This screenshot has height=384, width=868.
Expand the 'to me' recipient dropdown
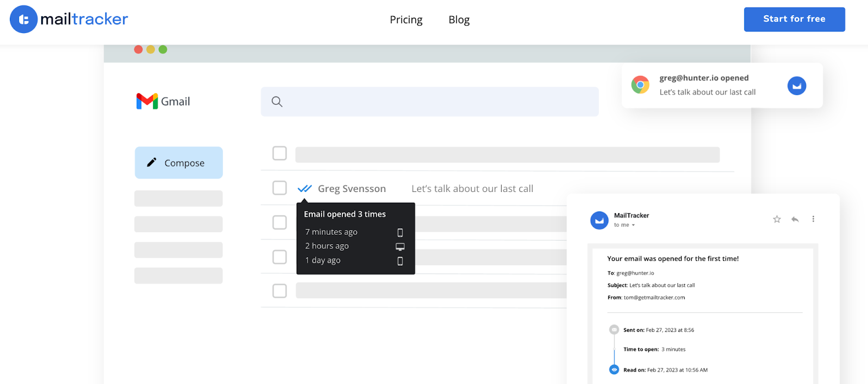click(624, 225)
